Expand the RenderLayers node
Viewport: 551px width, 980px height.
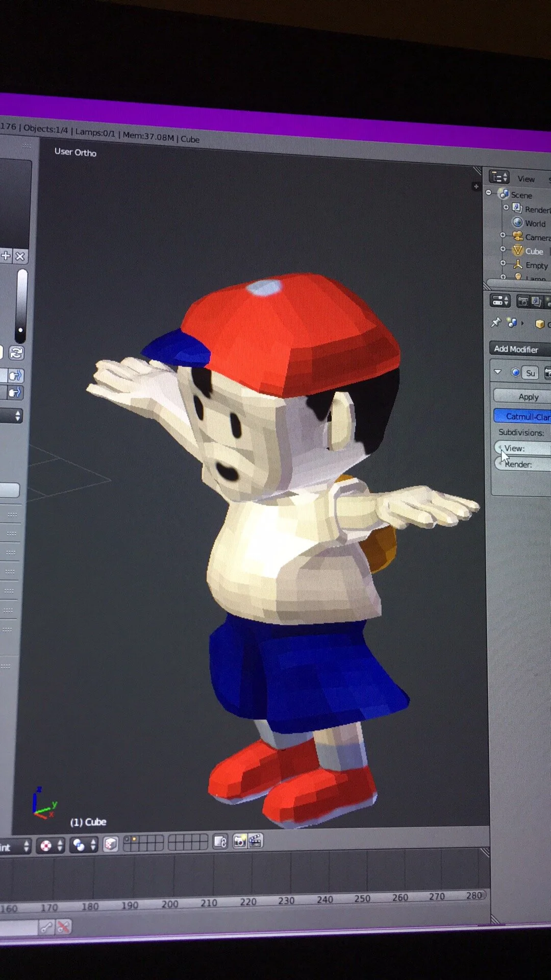pos(506,207)
